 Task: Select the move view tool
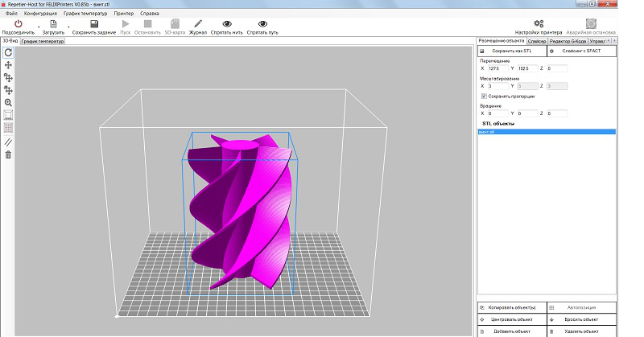point(8,65)
